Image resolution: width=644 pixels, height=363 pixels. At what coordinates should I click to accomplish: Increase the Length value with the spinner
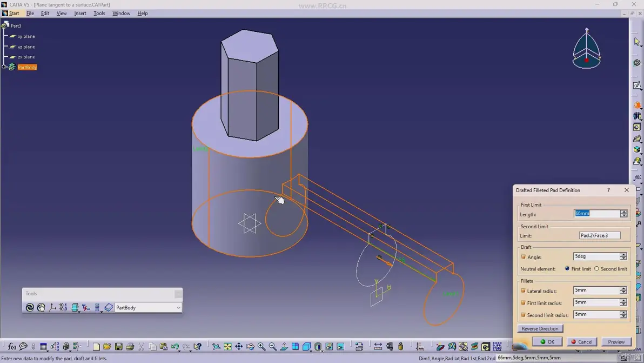pyautogui.click(x=624, y=212)
